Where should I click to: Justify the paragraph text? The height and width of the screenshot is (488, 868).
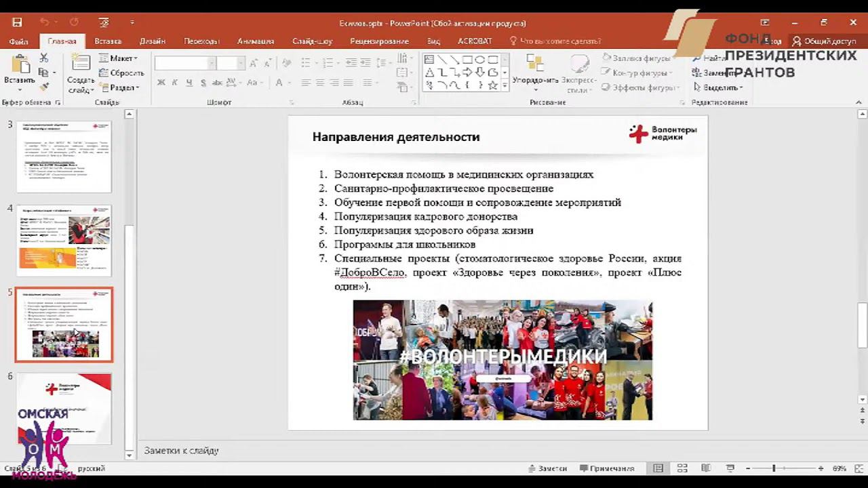tap(349, 83)
